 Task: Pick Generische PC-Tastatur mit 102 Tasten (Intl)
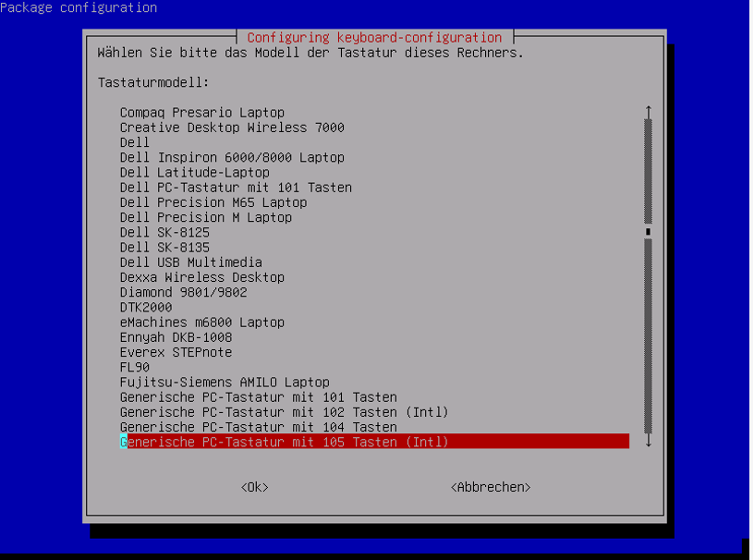285,412
